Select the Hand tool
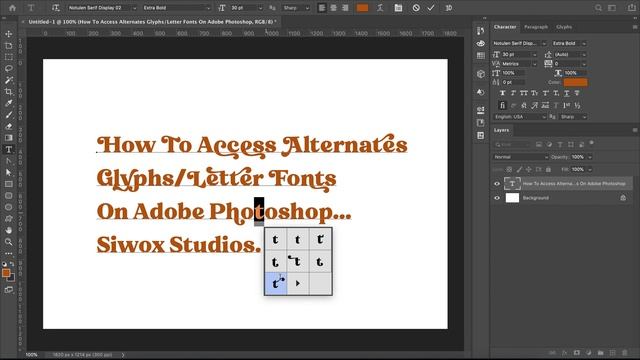Screen dimensions: 640x360 pyautogui.click(x=9, y=230)
